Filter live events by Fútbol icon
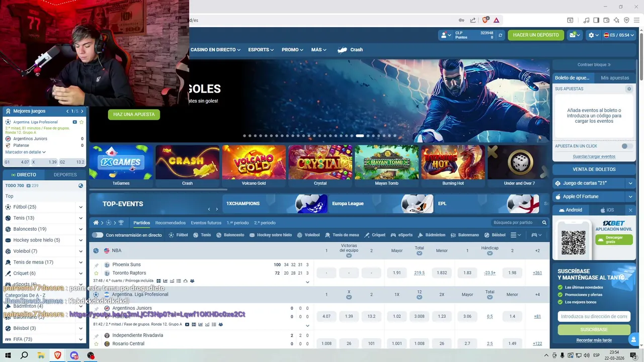Viewport: 644px width, 362px height. click(x=178, y=235)
